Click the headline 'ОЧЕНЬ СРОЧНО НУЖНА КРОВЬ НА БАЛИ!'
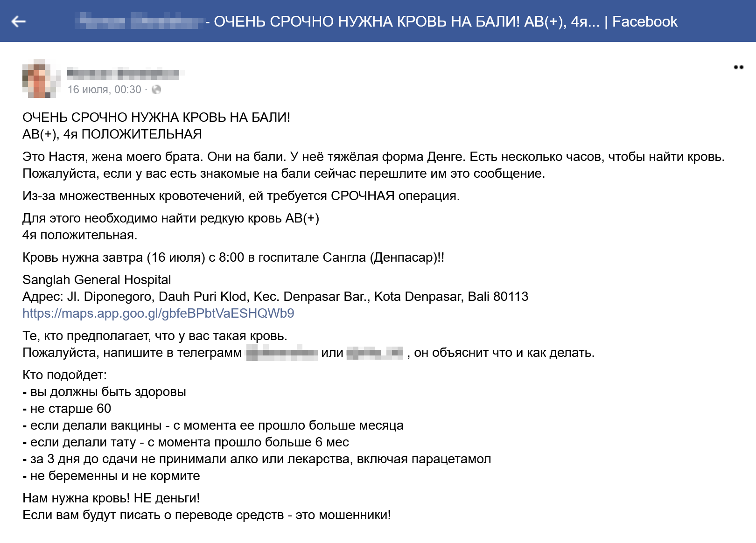 [156, 118]
